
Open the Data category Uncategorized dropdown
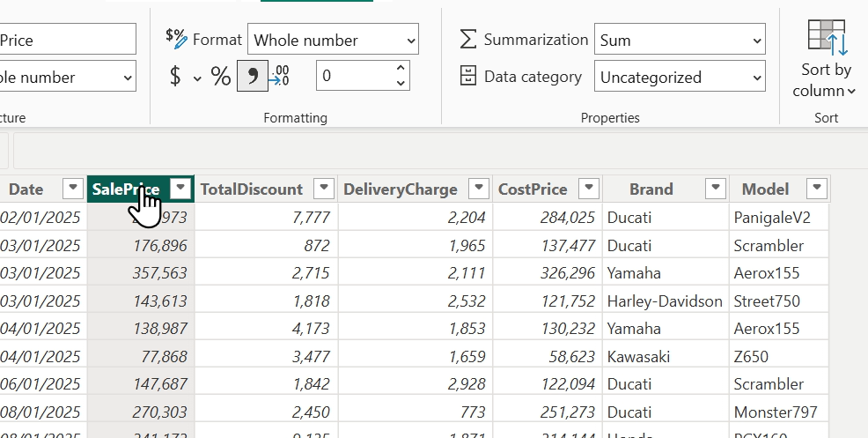(680, 77)
